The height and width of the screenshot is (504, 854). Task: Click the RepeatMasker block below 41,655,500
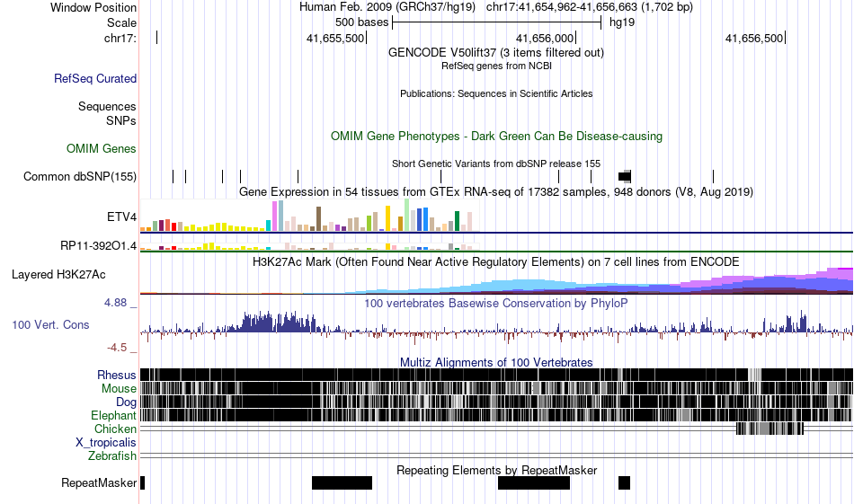coord(342,482)
